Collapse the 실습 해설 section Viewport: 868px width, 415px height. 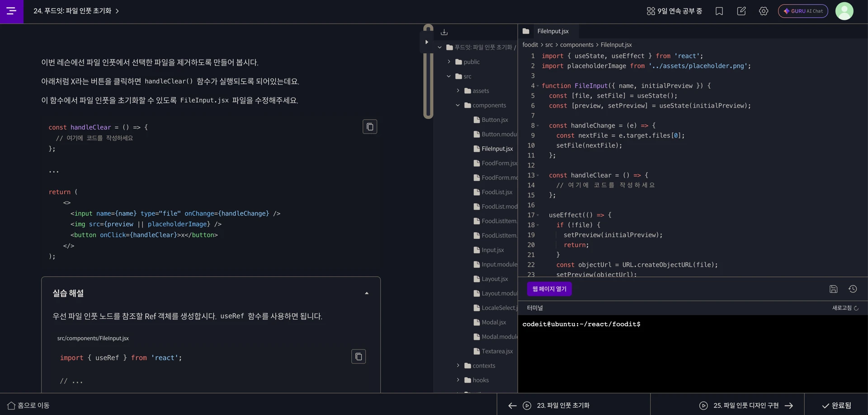(x=367, y=294)
